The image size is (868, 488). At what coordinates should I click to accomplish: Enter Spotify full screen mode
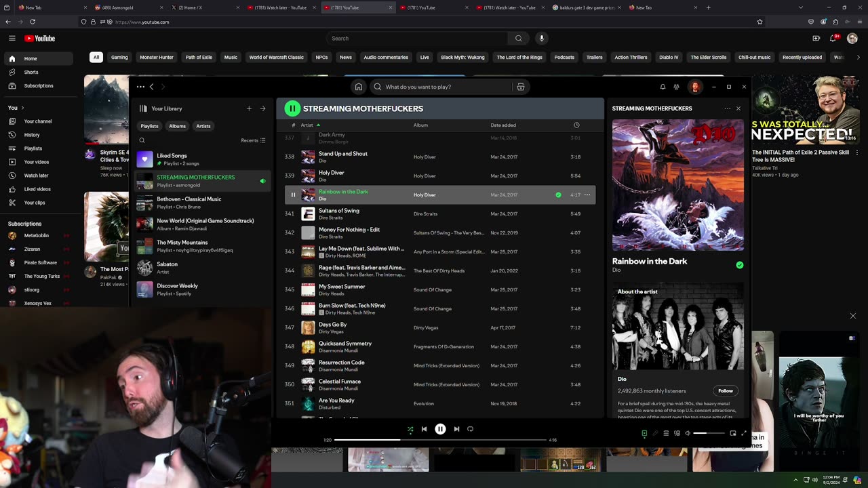tap(744, 433)
